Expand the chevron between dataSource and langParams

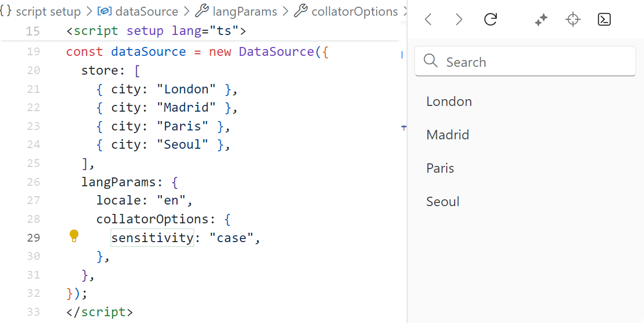coord(186,11)
